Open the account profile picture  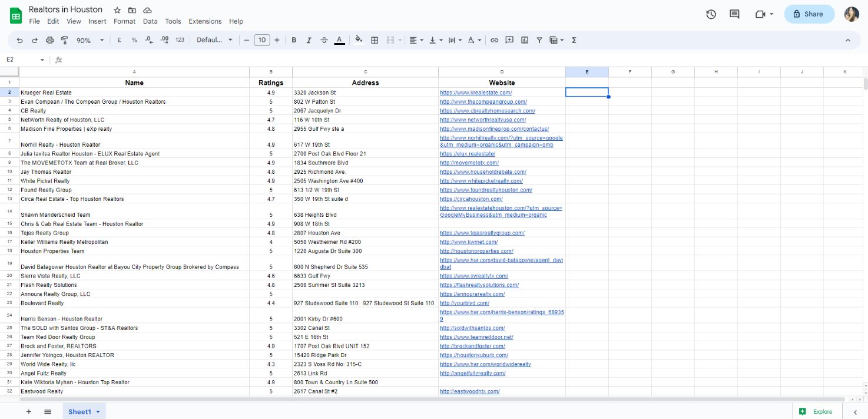pyautogui.click(x=852, y=14)
